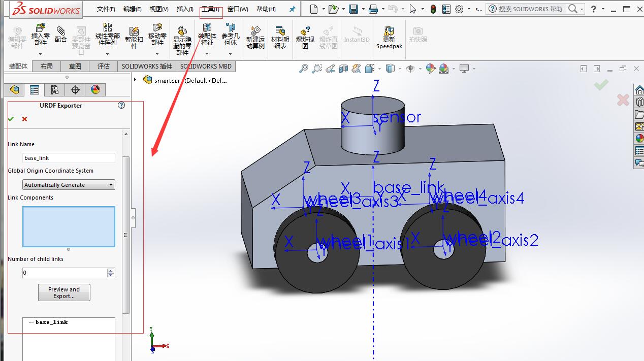
Task: Open the Reference Geometry dropdown arrow
Action: tap(231, 53)
